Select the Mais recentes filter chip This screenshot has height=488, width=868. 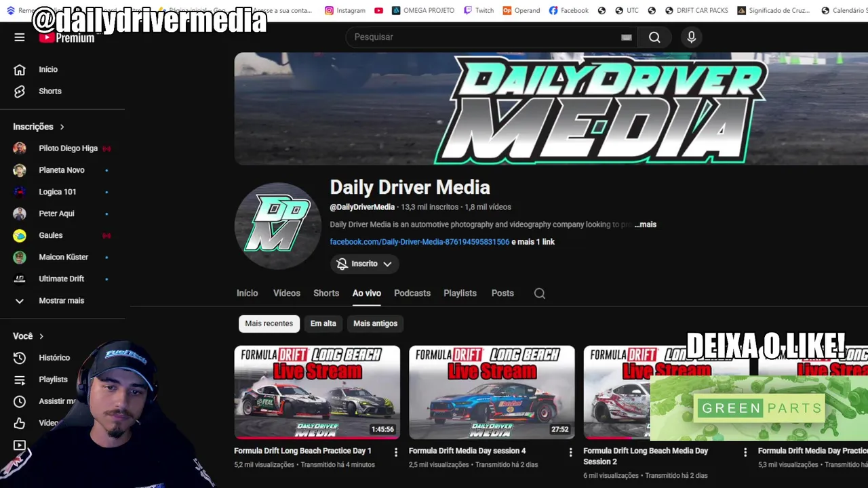[269, 323]
